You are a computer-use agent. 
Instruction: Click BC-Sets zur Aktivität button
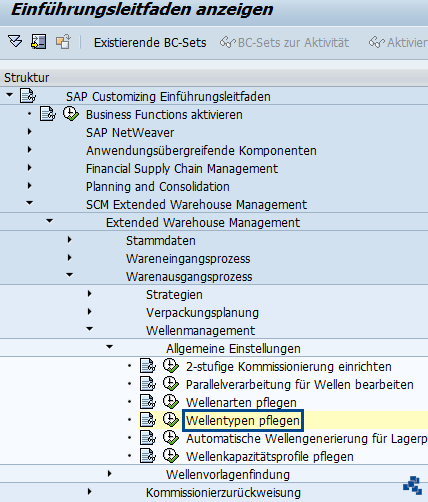click(293, 43)
